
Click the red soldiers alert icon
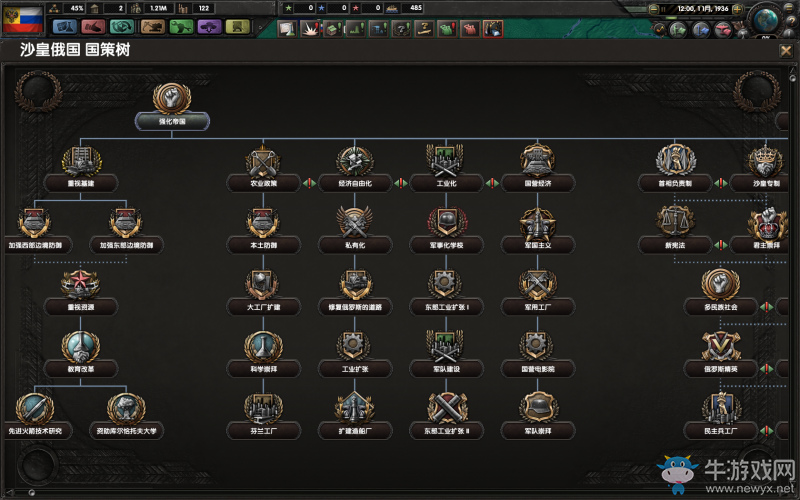coord(470,29)
